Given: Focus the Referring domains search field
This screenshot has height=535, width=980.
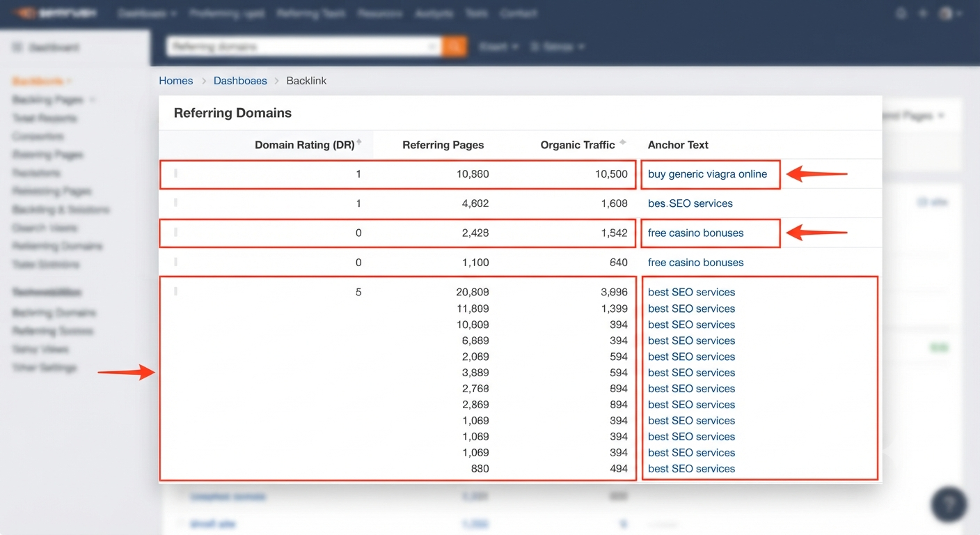Looking at the screenshot, I should [x=303, y=47].
